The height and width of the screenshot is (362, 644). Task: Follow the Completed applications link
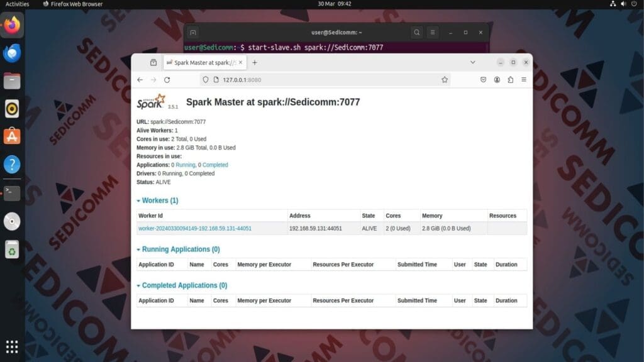tap(215, 165)
